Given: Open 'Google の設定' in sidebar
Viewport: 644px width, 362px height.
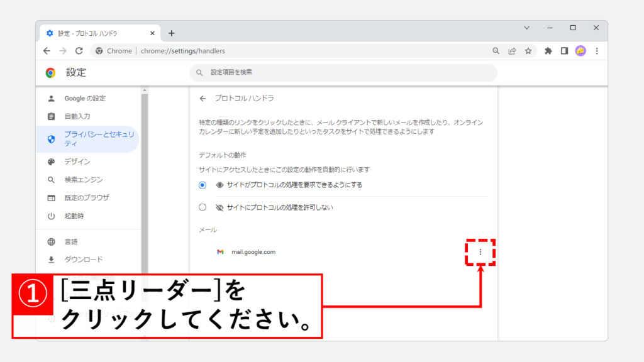Looking at the screenshot, I should tap(85, 99).
